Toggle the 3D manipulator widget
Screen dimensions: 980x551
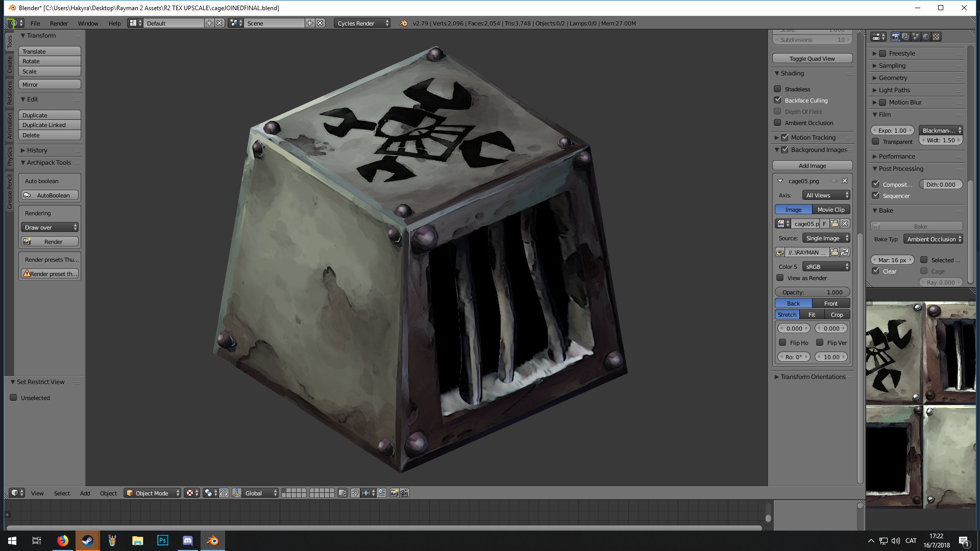coord(237,493)
